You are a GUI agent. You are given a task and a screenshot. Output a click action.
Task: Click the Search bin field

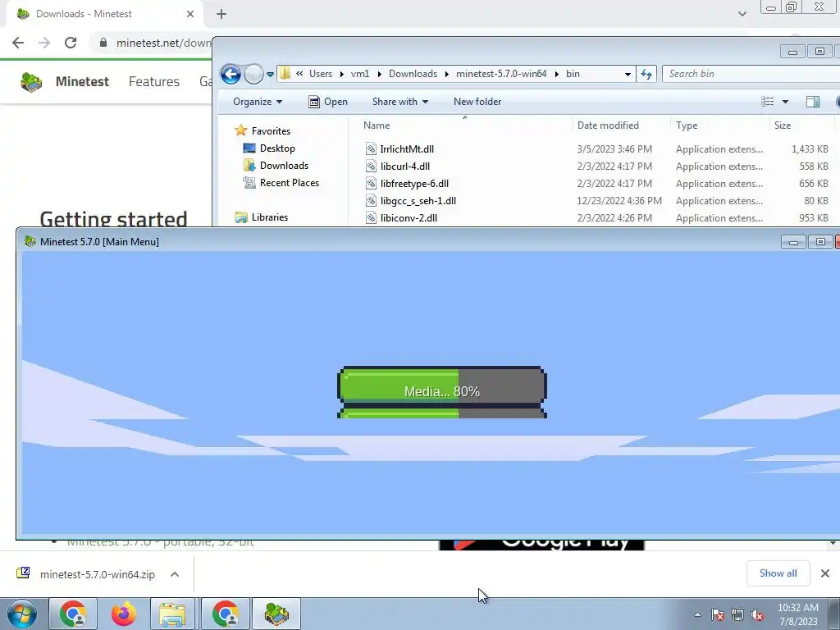[x=750, y=74]
